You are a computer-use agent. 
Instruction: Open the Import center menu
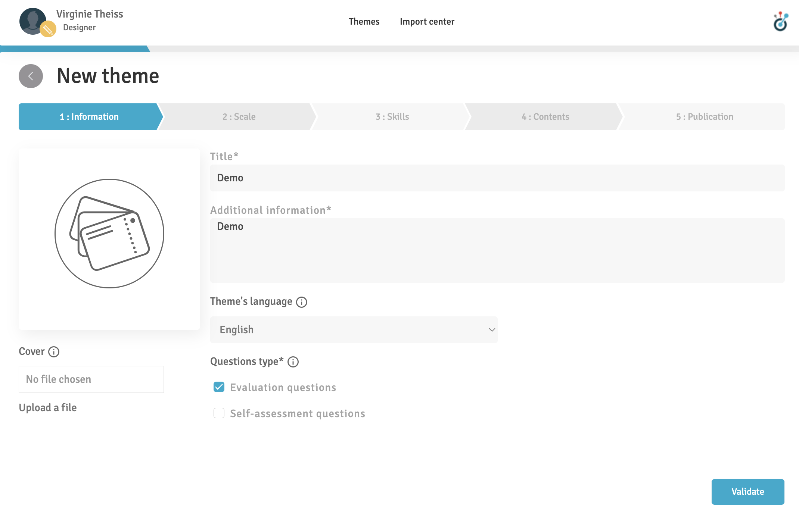427,22
